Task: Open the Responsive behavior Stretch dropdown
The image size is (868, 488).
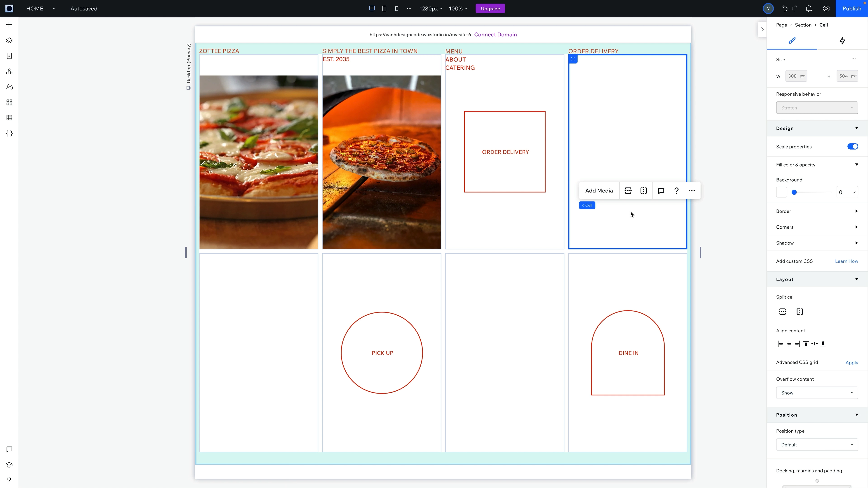Action: (x=817, y=108)
